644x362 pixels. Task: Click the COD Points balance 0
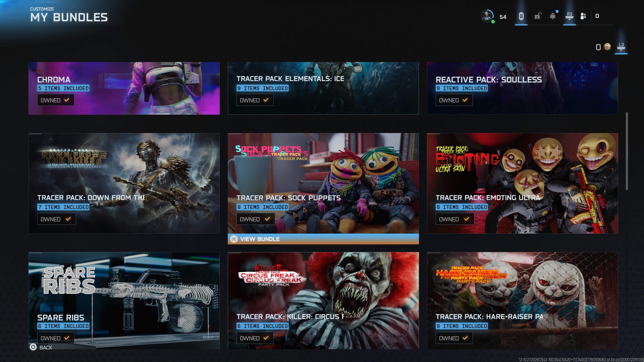coord(598,47)
